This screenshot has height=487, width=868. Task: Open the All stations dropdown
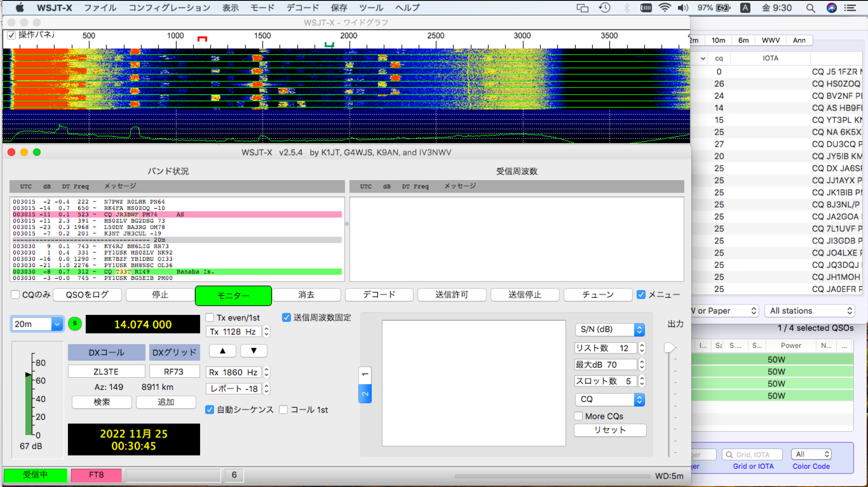pyautogui.click(x=810, y=311)
